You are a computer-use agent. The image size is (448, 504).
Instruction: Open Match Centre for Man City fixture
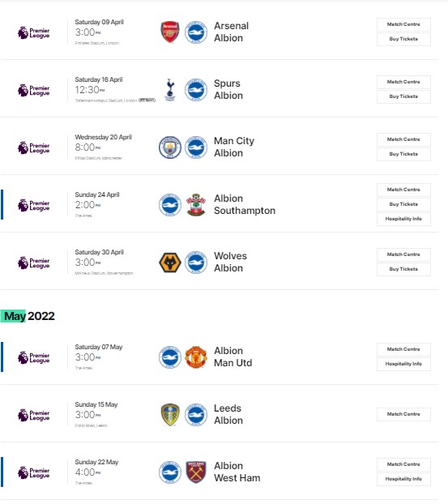coord(403,139)
